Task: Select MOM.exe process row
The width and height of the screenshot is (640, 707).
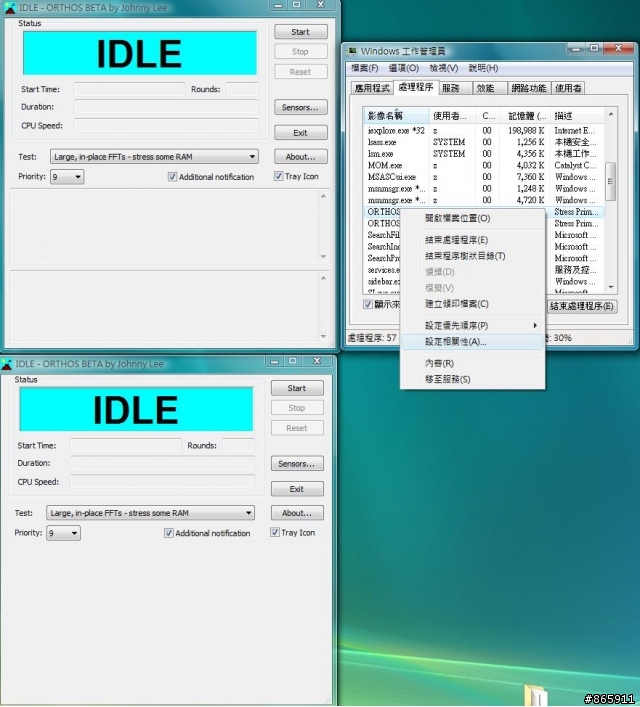Action: point(483,165)
